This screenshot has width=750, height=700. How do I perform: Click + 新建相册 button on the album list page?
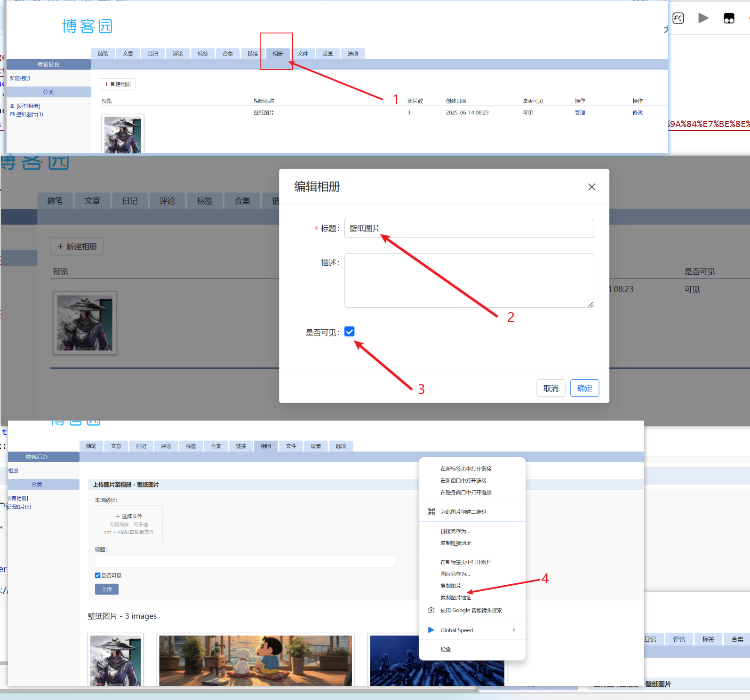(x=118, y=84)
